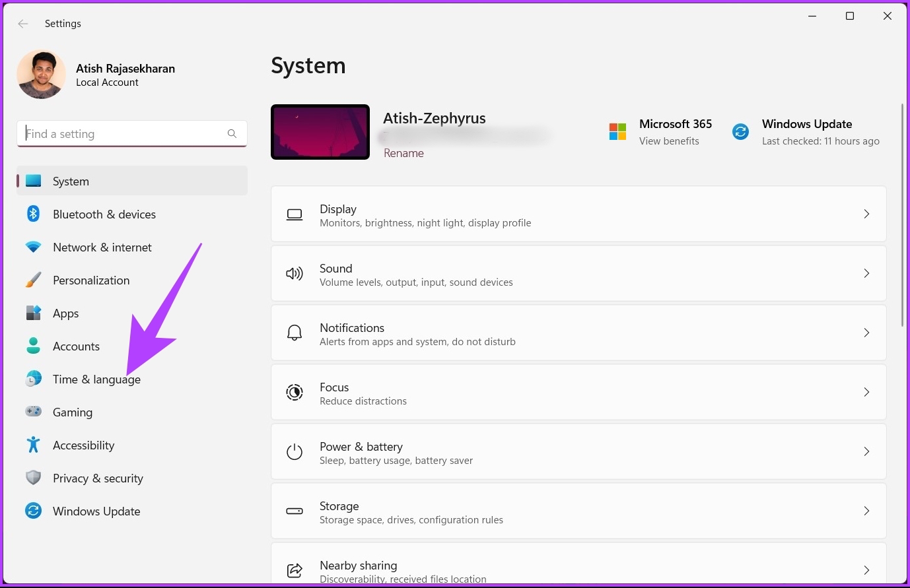Click the Sound speaker icon
910x588 pixels.
(x=294, y=273)
